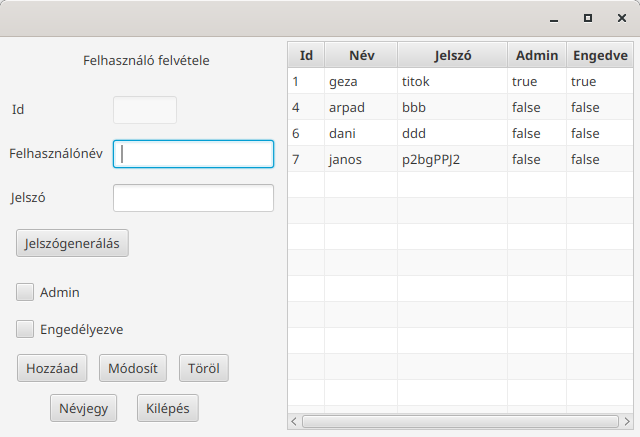
Task: Maximize the window
Action: 588,18
